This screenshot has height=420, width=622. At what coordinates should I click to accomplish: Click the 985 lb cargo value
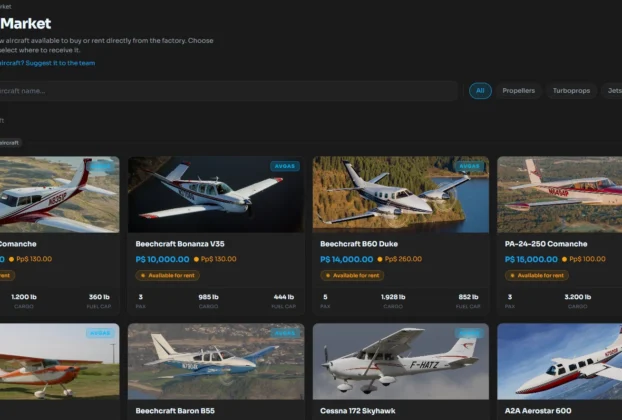pos(208,297)
